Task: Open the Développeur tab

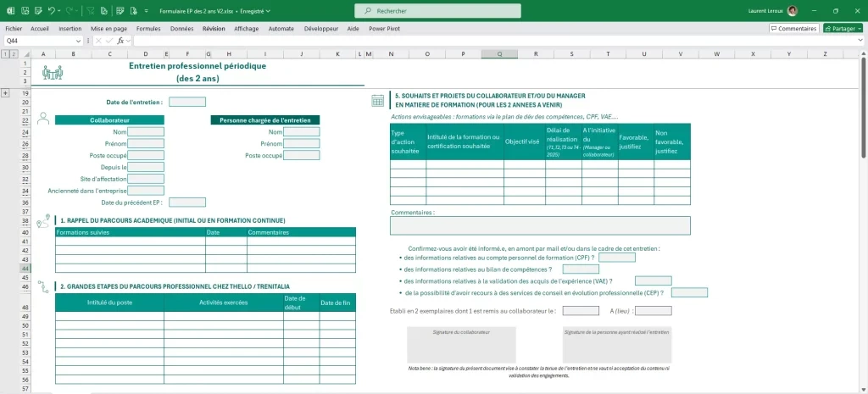Action: 321,28
